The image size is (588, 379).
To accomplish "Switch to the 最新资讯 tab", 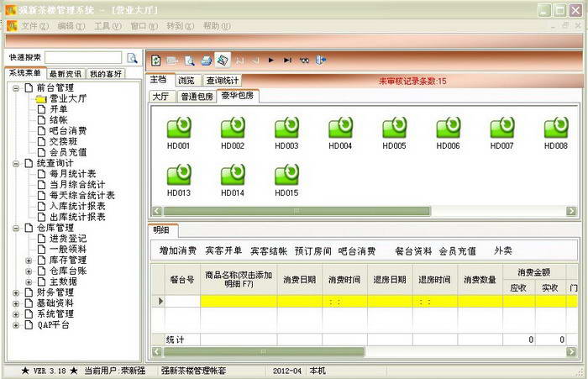I will coord(66,74).
